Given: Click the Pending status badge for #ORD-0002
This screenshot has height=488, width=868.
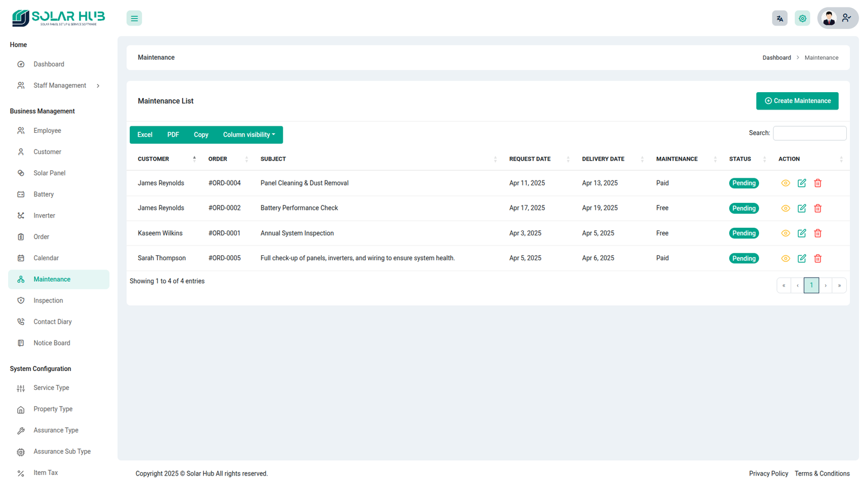Looking at the screenshot, I should coord(744,208).
